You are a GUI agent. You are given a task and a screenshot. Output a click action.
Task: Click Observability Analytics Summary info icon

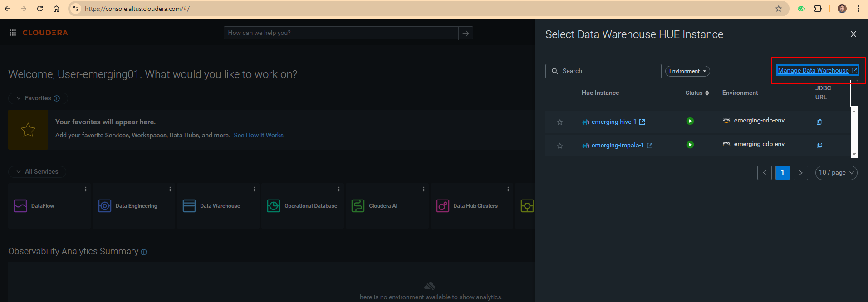click(144, 252)
